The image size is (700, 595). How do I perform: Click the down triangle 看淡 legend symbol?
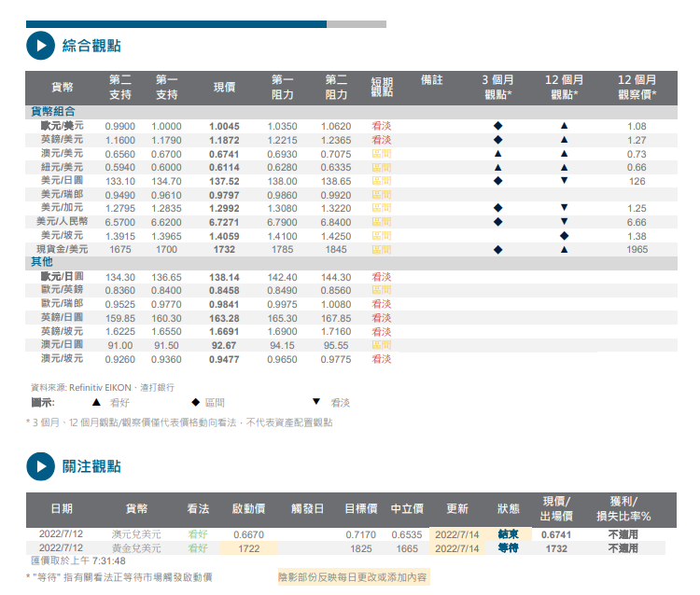coord(316,403)
